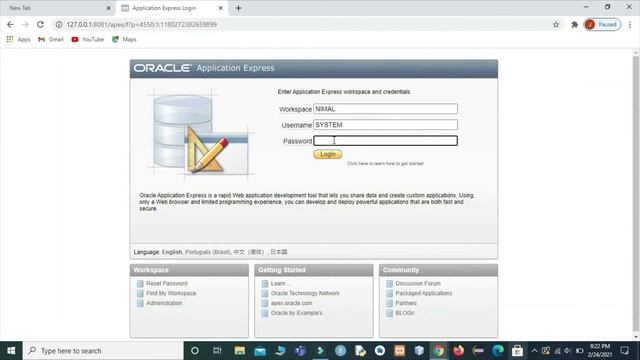Open YouTube bookmark

87,40
